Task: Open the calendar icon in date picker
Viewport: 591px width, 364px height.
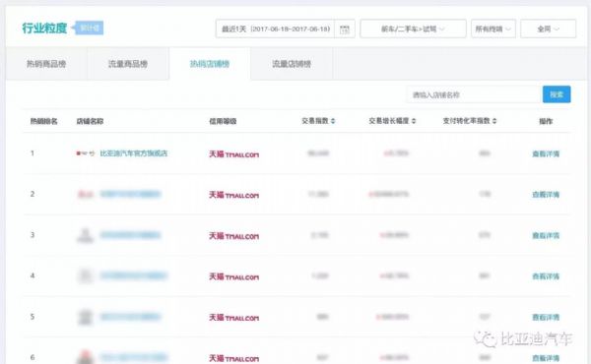Action: (345, 29)
